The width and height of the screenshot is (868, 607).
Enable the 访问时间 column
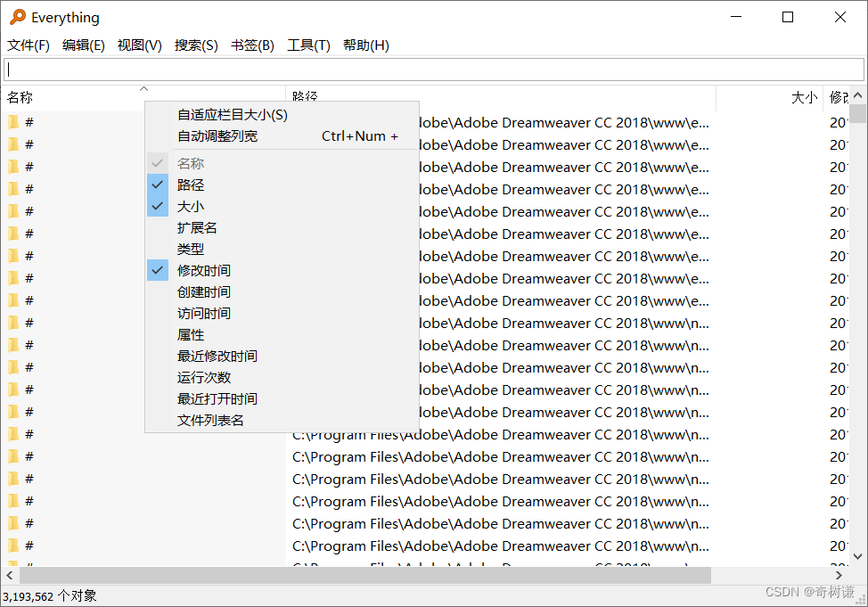tap(282, 314)
